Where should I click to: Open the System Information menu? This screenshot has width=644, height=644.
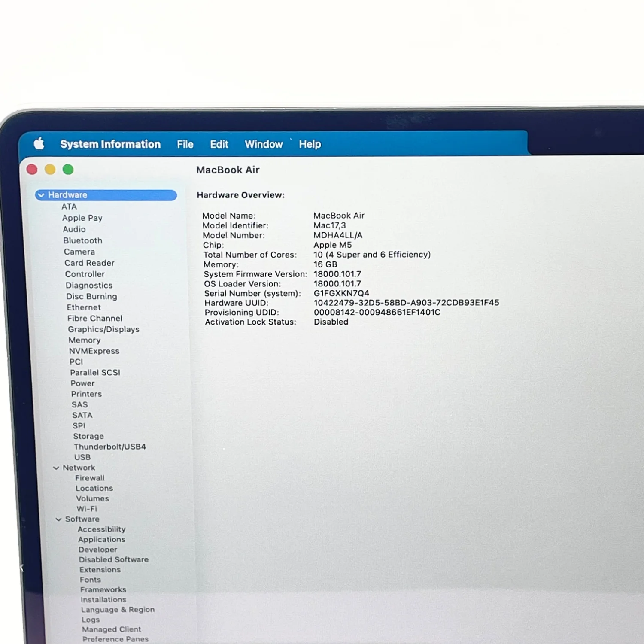[110, 144]
